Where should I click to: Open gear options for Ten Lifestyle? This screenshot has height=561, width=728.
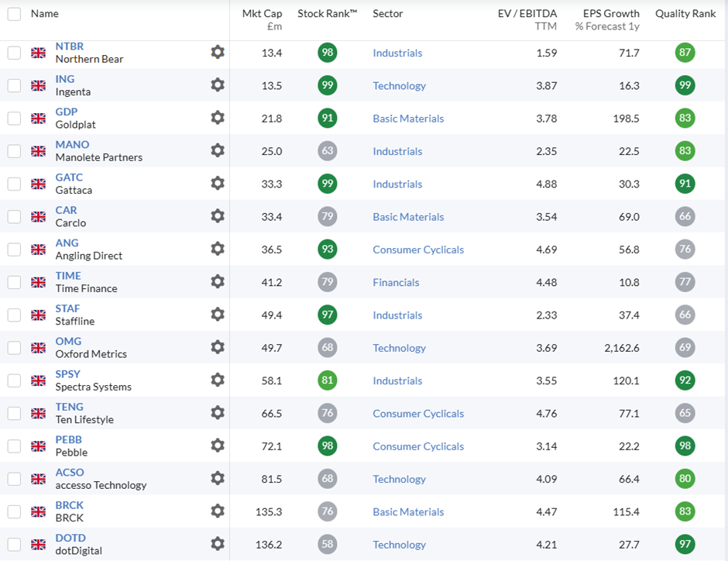218,413
